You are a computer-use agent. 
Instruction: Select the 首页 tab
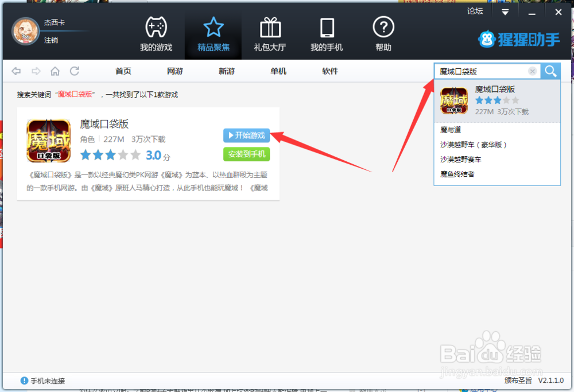[x=123, y=71]
